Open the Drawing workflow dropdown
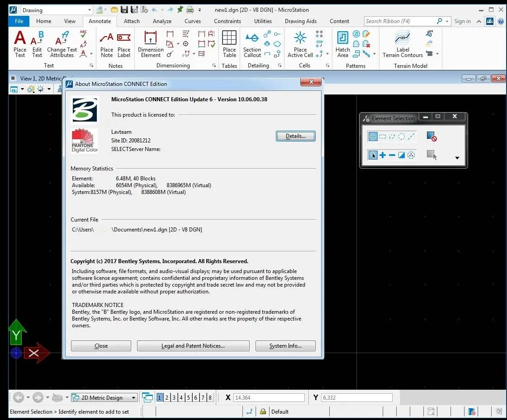 [x=57, y=10]
